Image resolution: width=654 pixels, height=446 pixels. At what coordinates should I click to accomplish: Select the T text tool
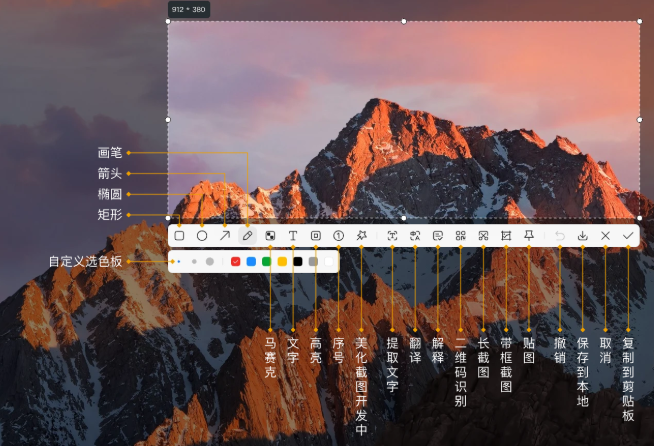coord(293,236)
